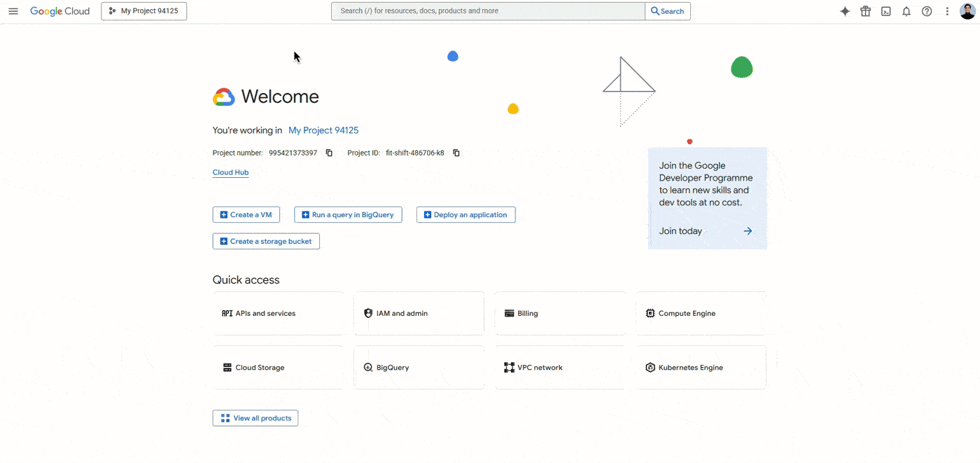Viewport: 980px width, 463px height.
Task: Expand the My Project 94125 project selector
Action: pyautogui.click(x=143, y=11)
